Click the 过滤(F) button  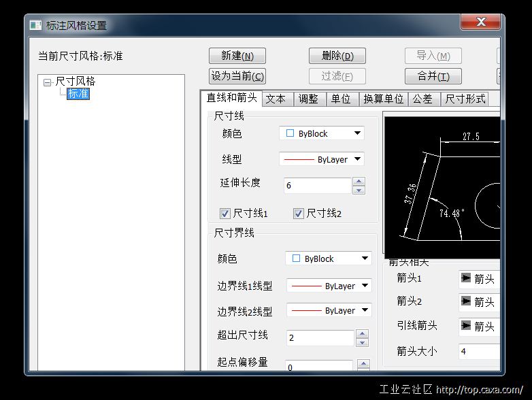pyautogui.click(x=337, y=76)
